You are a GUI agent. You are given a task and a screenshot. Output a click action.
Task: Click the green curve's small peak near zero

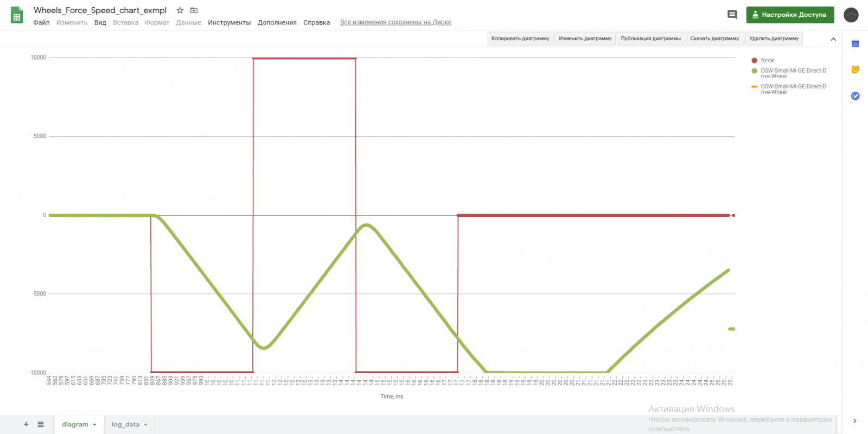point(367,225)
